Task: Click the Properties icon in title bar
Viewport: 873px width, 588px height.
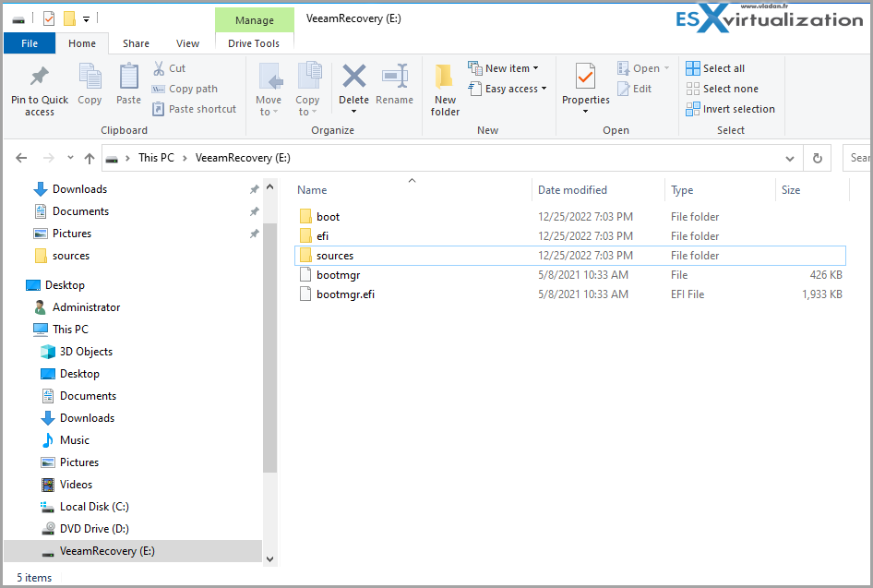Action: pyautogui.click(x=49, y=19)
